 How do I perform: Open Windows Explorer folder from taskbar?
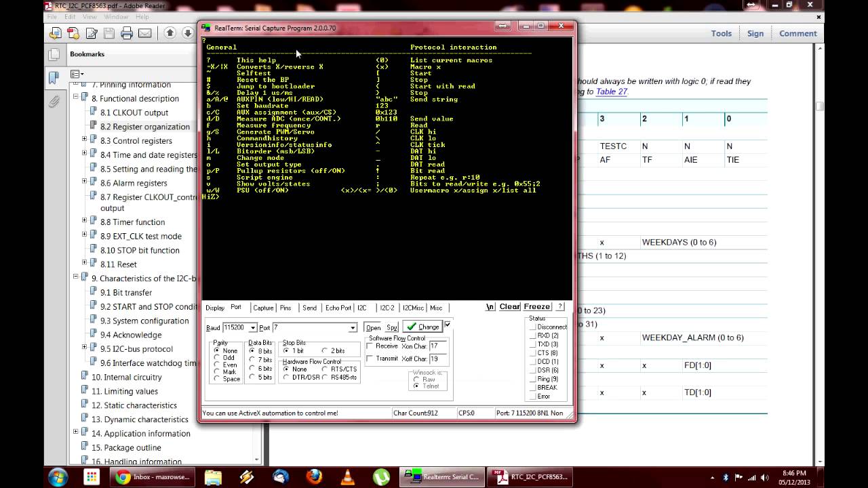coord(213,477)
